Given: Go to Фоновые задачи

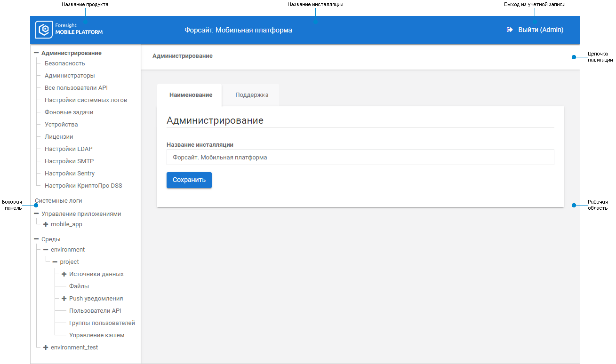Looking at the screenshot, I should (x=69, y=112).
